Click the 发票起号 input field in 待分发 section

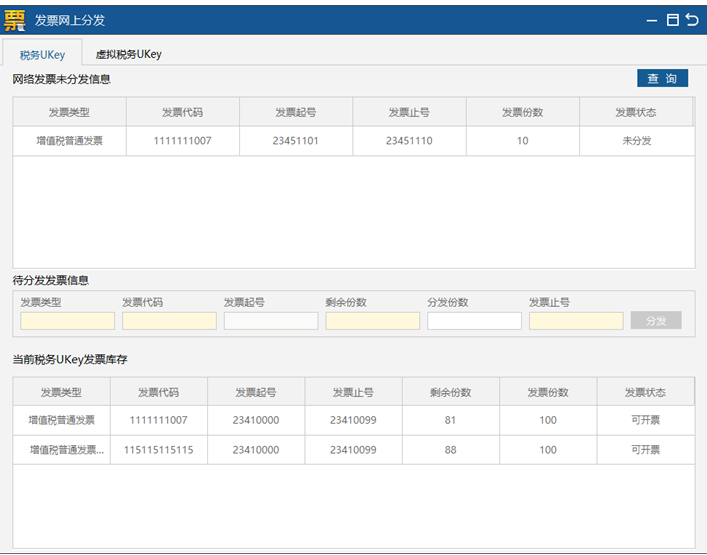(271, 321)
